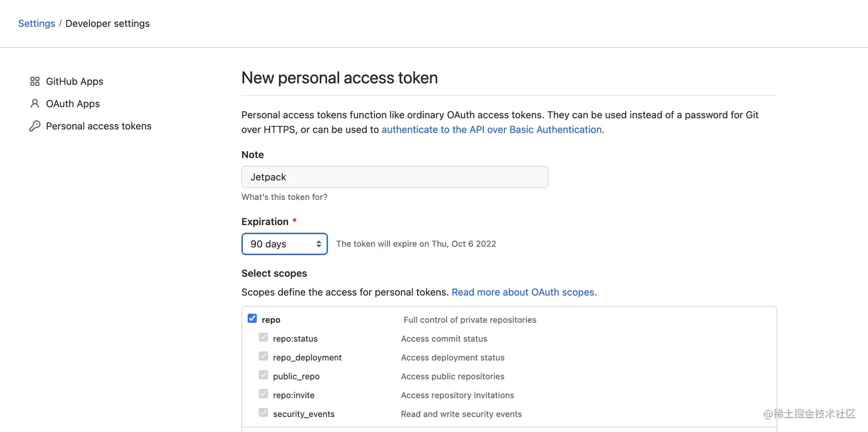This screenshot has height=432, width=868.
Task: Open the Basic Authentication API link
Action: point(491,130)
